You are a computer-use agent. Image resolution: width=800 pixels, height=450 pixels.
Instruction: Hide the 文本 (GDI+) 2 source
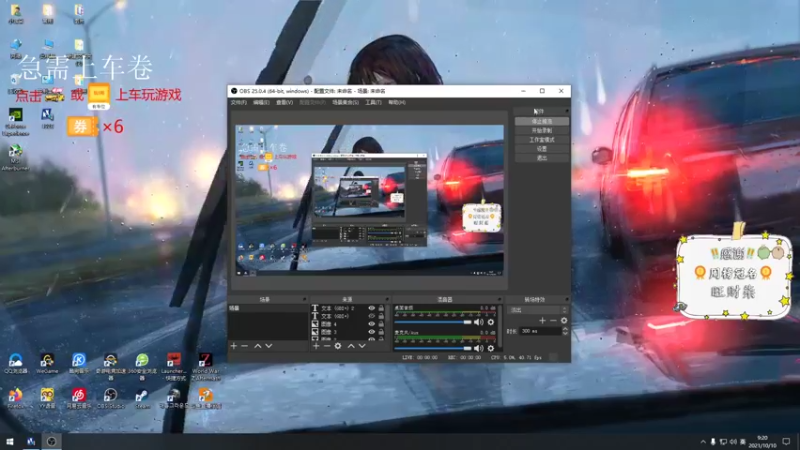pos(371,308)
